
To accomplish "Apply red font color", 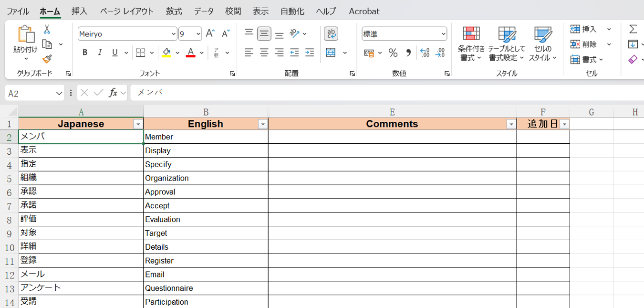I will pos(190,53).
